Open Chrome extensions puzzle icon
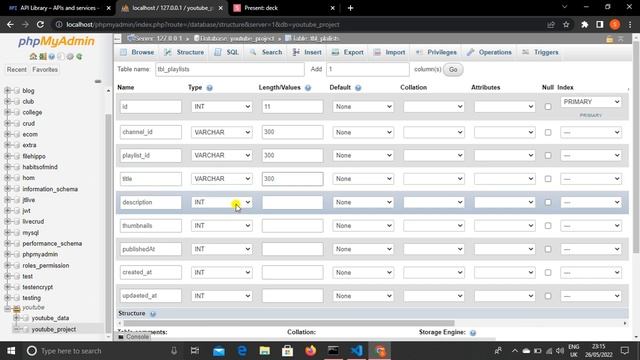Screen dimensions: 640x360 584,24
